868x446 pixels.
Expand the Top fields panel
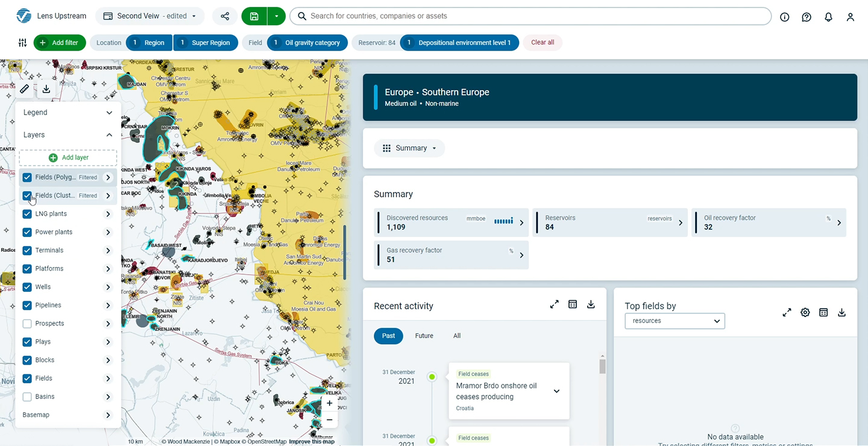[x=787, y=312]
